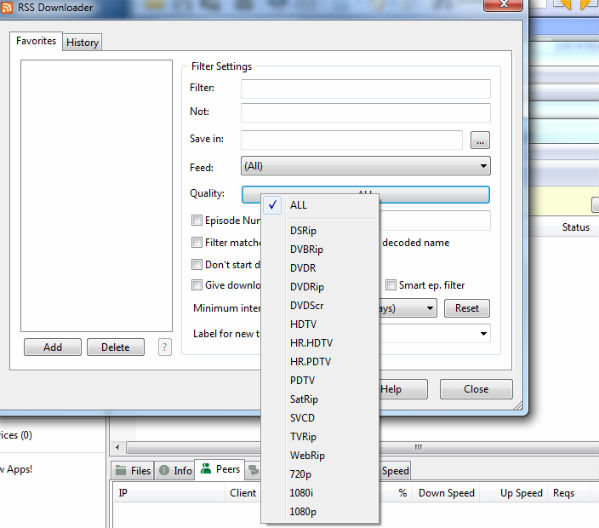Toggle the Smart ep. filter checkbox
The height and width of the screenshot is (528, 599).
(x=390, y=285)
